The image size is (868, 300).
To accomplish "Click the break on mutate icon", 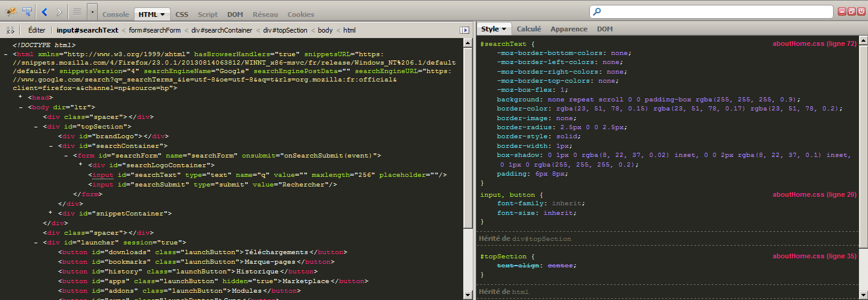I will point(10,30).
